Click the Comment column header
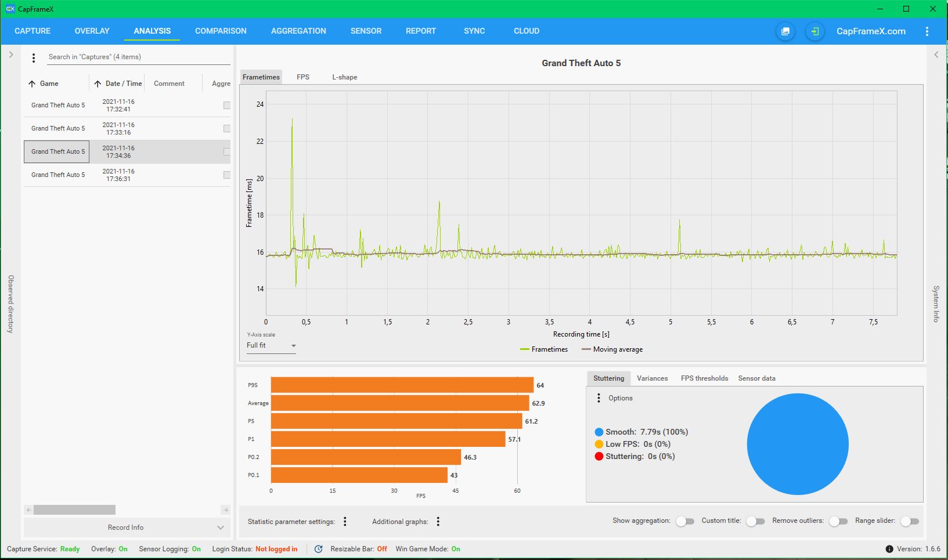 (x=169, y=84)
